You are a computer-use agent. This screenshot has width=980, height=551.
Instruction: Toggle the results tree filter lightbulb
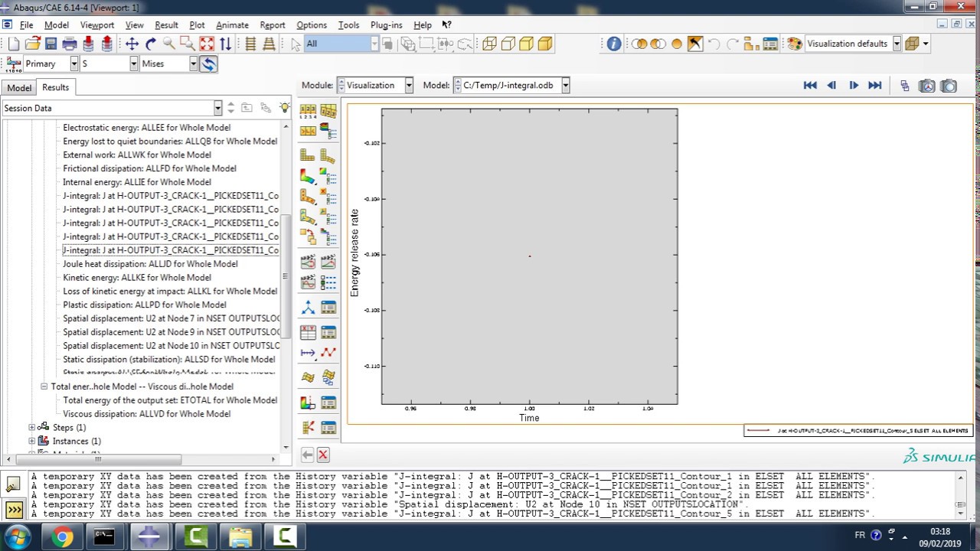point(285,108)
